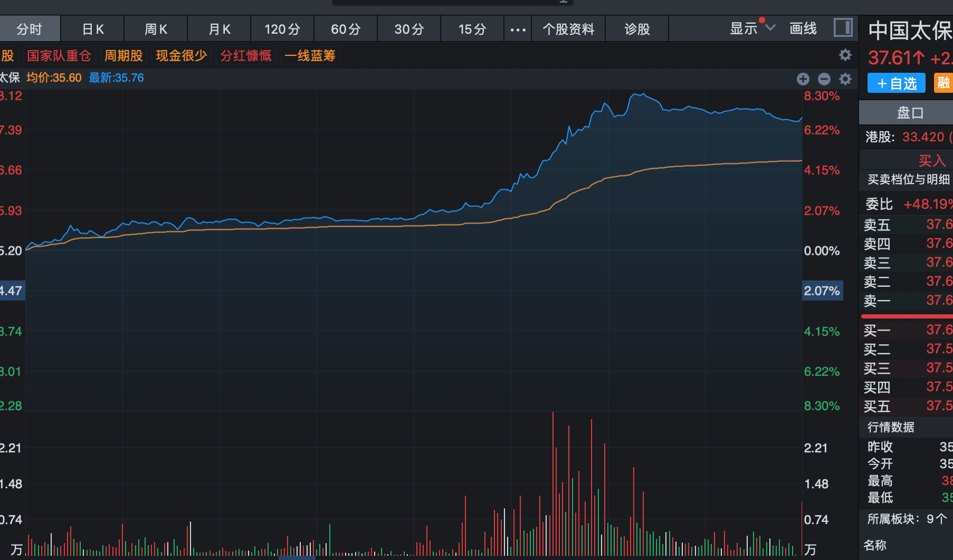The image size is (953, 560).
Task: Switch to the 月K tab
Action: pyautogui.click(x=220, y=30)
